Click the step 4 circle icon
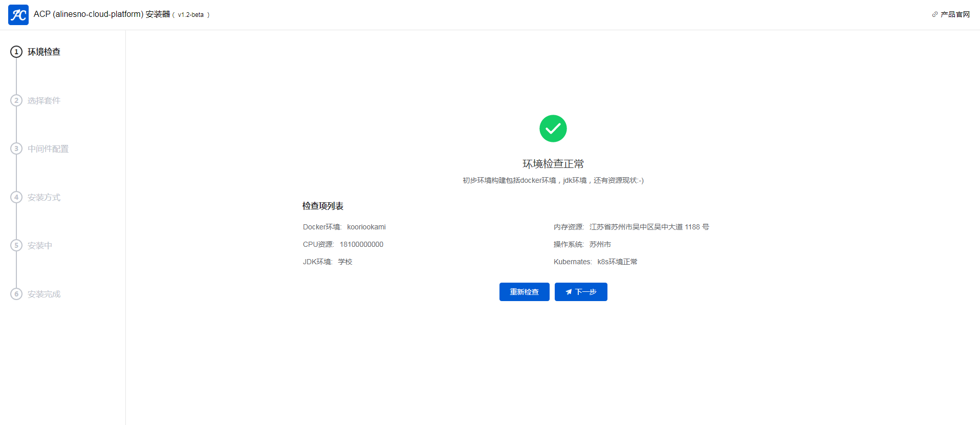Screen dimensions: 980x425 [16, 197]
